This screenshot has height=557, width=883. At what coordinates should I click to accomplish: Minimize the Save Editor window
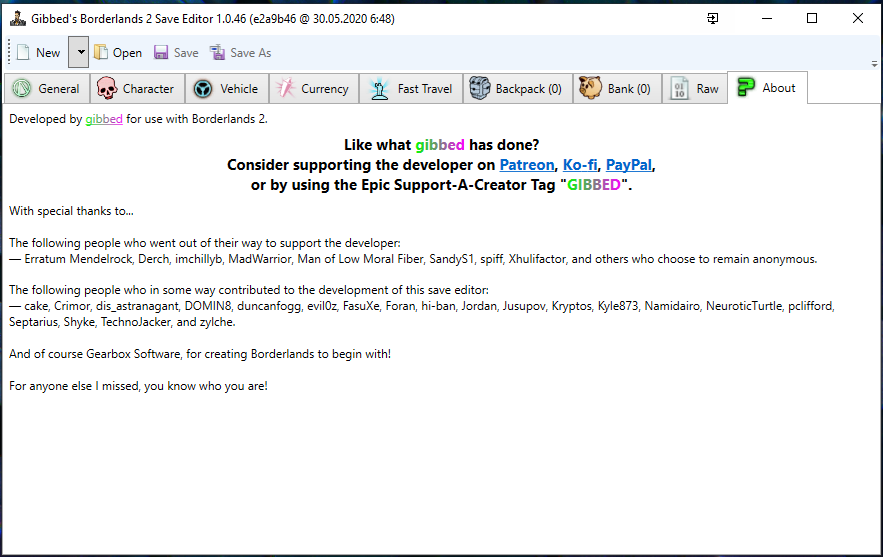(766, 19)
